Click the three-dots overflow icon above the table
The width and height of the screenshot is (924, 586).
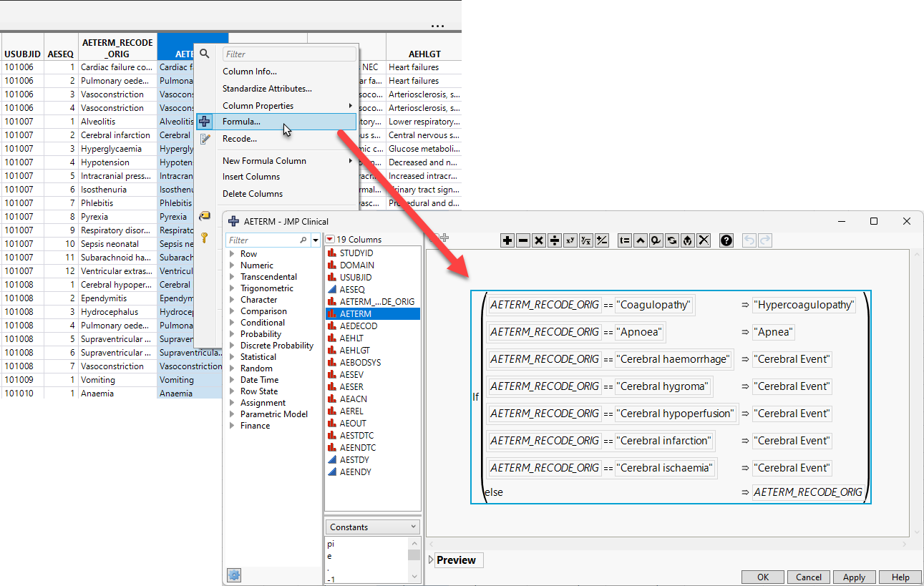[x=438, y=26]
